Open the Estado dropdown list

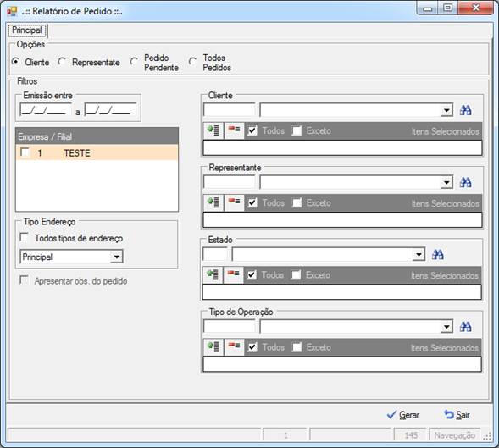(419, 255)
